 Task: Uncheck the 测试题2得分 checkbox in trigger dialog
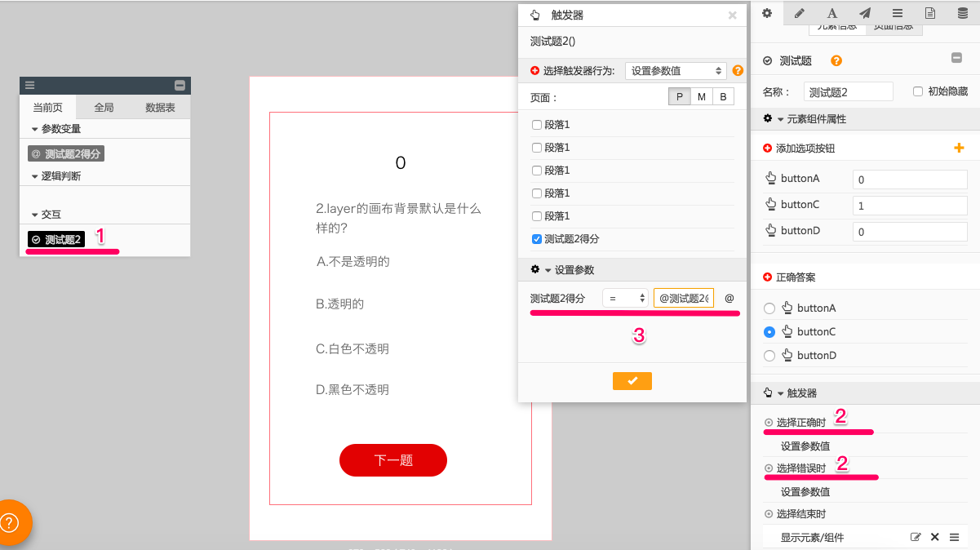537,239
